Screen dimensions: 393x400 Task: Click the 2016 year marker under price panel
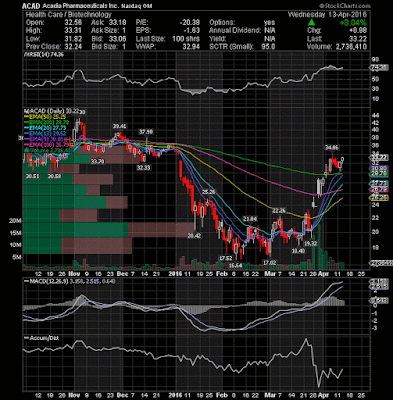tap(175, 273)
